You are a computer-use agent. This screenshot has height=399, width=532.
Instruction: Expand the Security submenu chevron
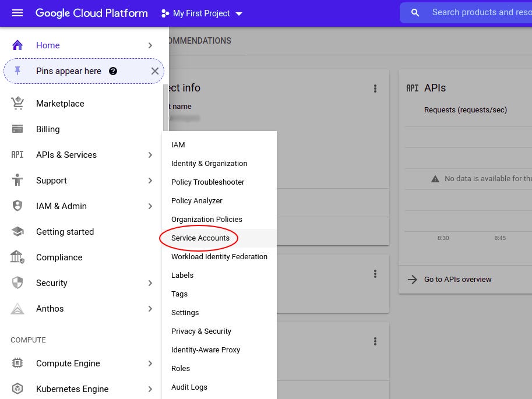point(150,283)
